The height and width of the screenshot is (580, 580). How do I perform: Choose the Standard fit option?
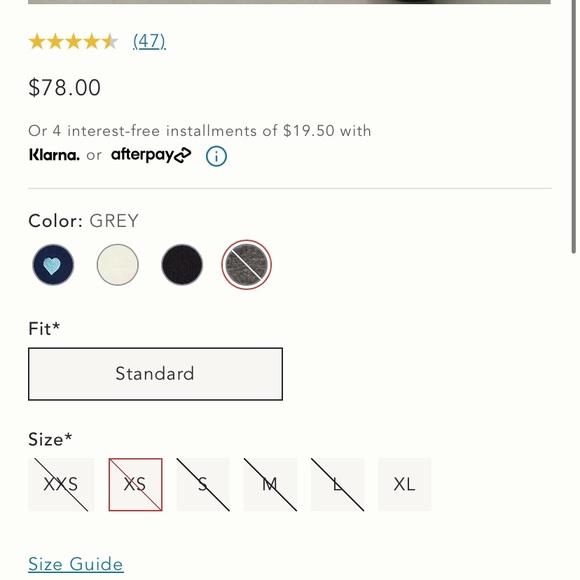coord(155,374)
